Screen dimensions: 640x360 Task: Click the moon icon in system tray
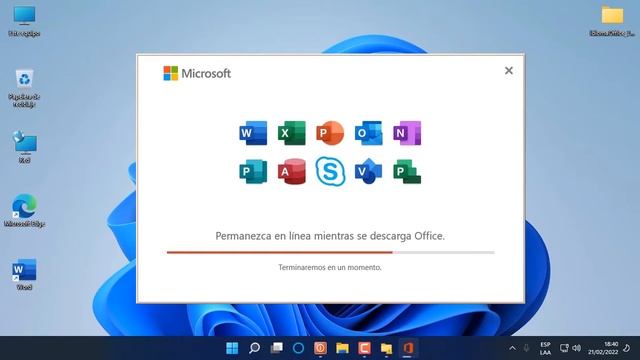click(x=627, y=348)
